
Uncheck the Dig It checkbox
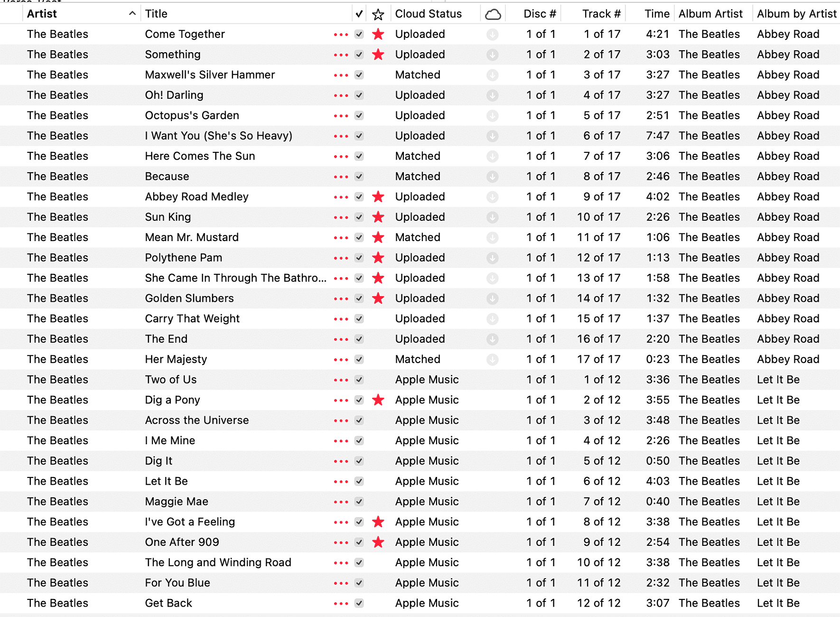coord(359,461)
